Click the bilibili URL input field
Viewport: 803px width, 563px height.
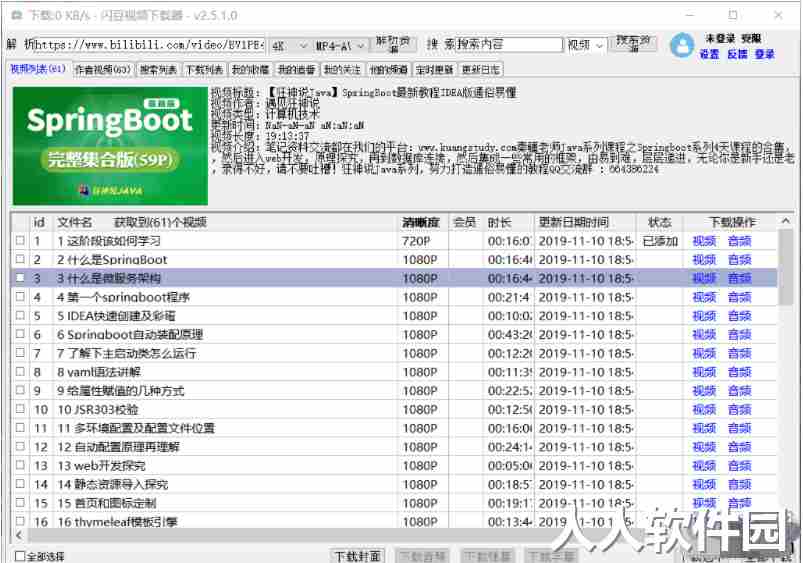coord(149,46)
